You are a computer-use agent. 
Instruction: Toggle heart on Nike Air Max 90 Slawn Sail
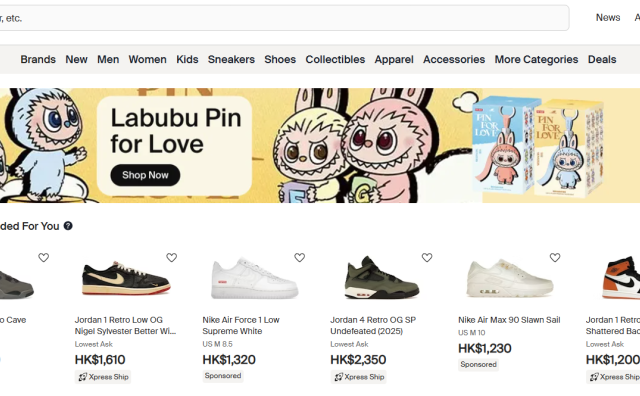[x=555, y=258]
